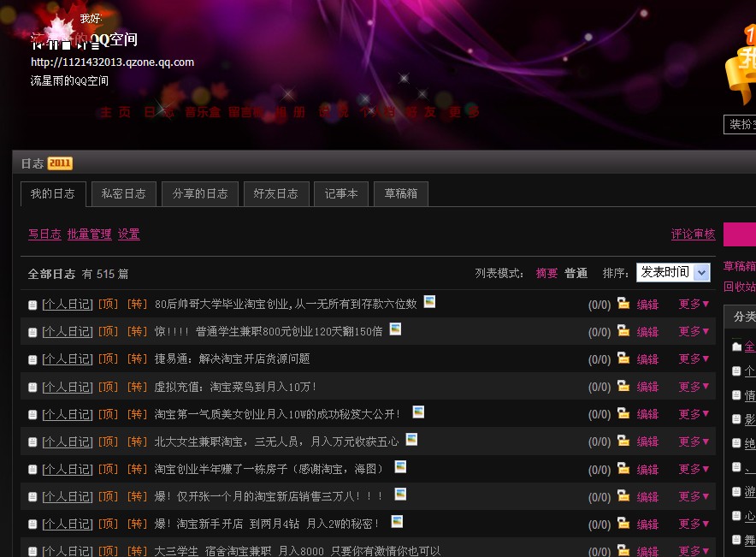Click picture icon after 北大女生兼职淘宝 title

(x=411, y=439)
